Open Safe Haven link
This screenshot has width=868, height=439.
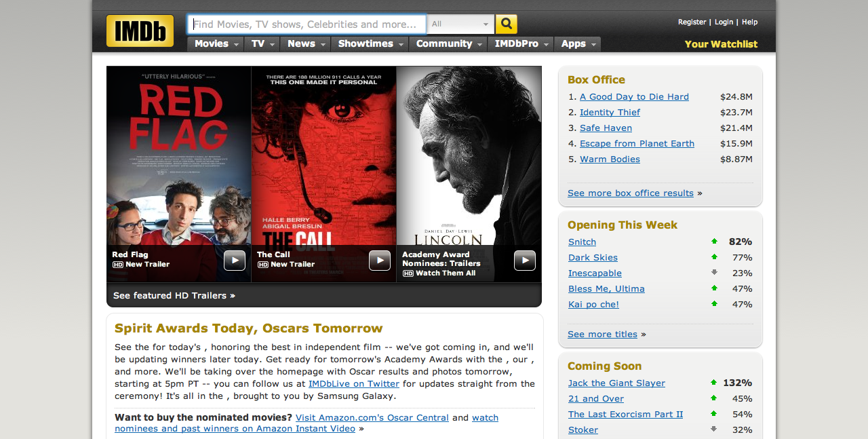tap(606, 128)
